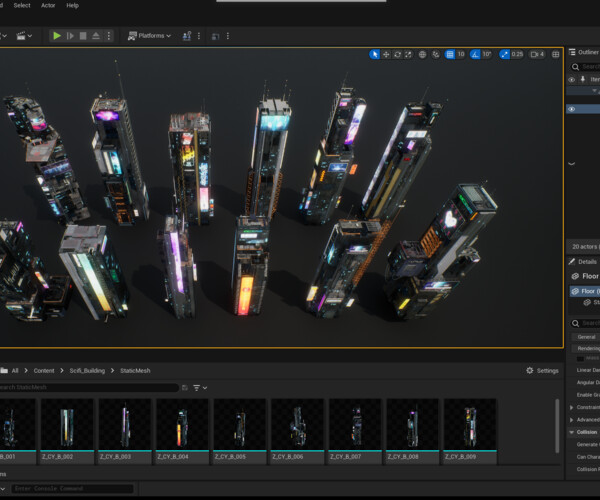Toggle scale snapping in viewport
This screenshot has height=500, width=600.
[x=504, y=54]
